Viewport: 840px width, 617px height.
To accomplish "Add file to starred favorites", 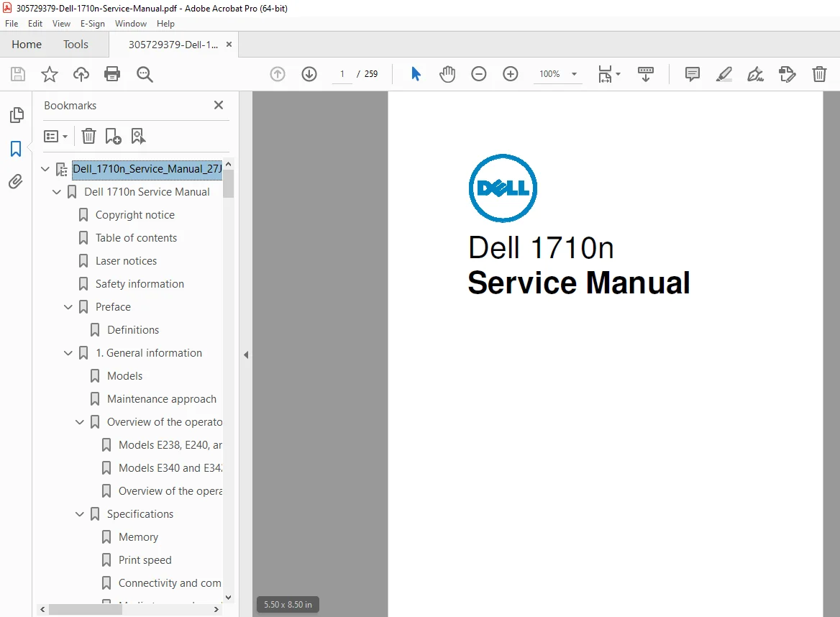I will pyautogui.click(x=50, y=74).
